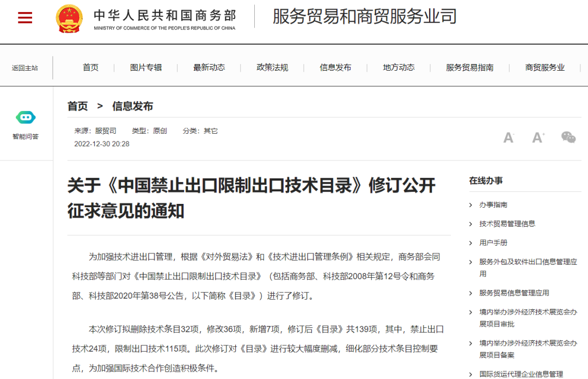Open 商贸服务业 navigation item
Image resolution: width=588 pixels, height=379 pixels.
click(x=545, y=67)
